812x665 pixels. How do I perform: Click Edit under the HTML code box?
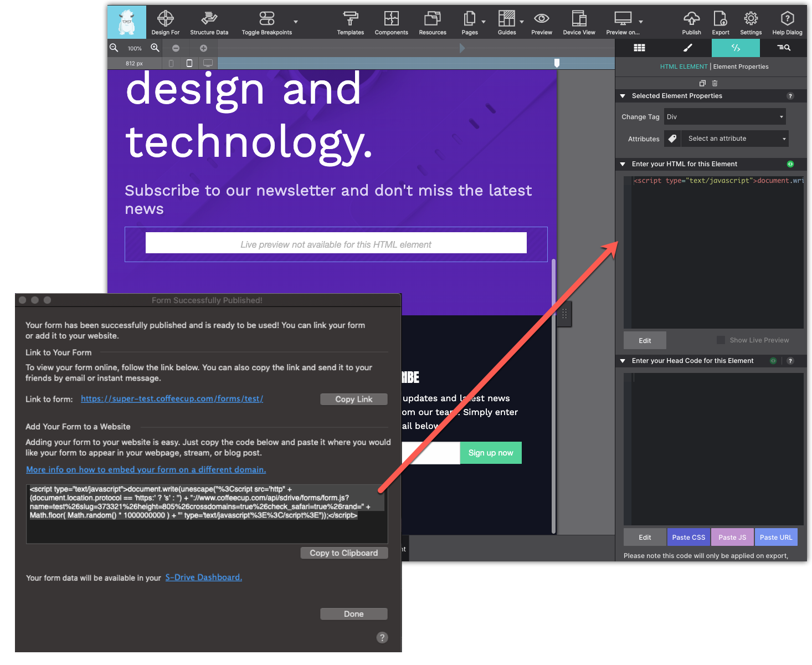pos(645,340)
